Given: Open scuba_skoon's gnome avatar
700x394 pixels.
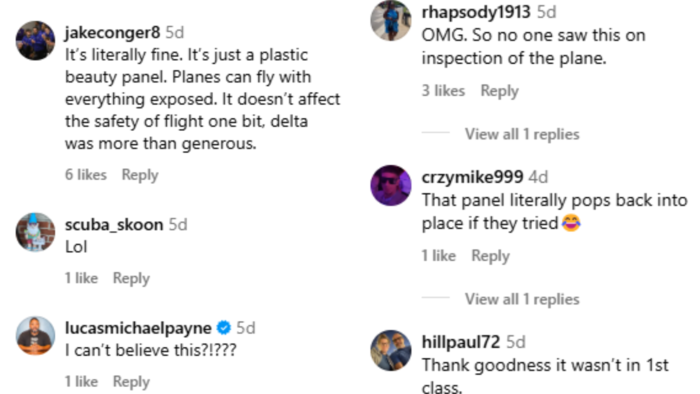Looking at the screenshot, I should point(35,232).
